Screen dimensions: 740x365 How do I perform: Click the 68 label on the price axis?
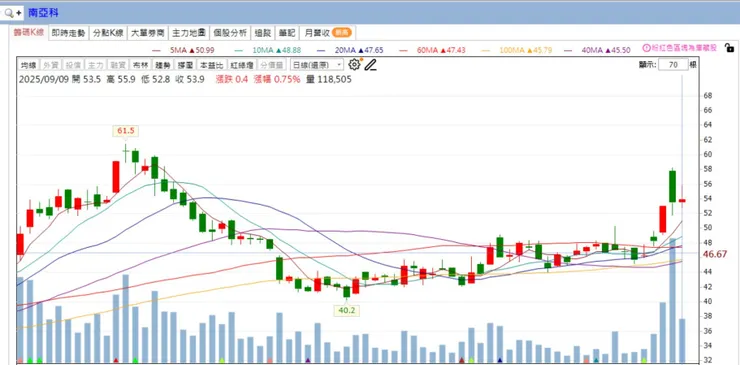[x=708, y=96]
